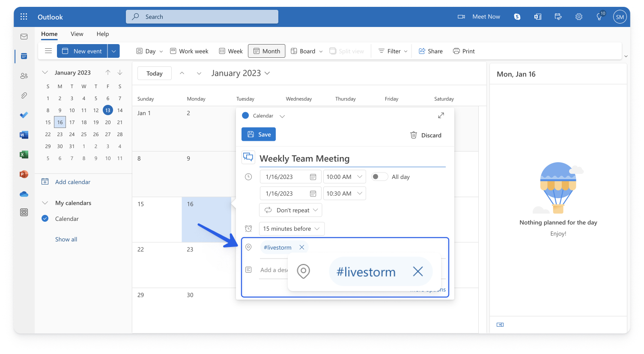The image size is (644, 354).
Task: Open 10:00 AM start time dropdown
Action: (345, 177)
